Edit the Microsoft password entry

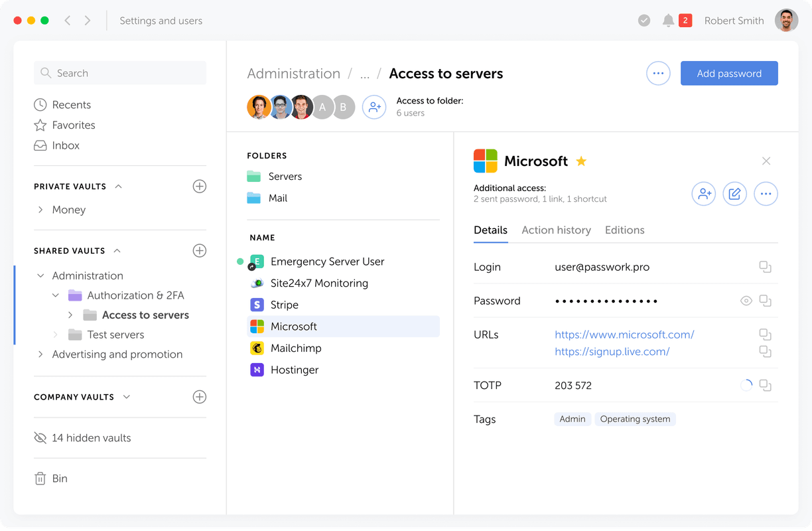[x=735, y=194]
